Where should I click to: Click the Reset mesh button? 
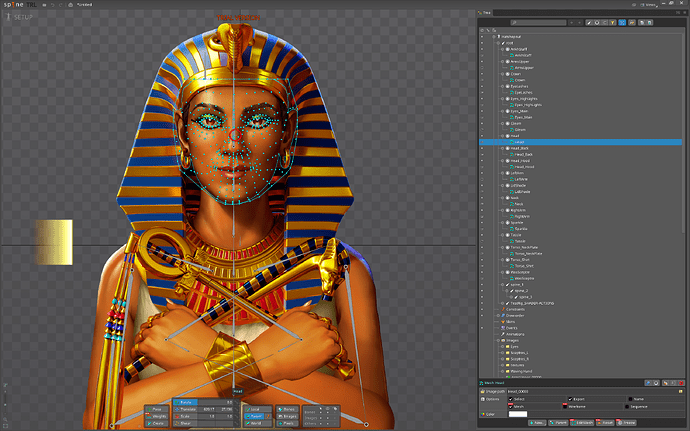605,423
